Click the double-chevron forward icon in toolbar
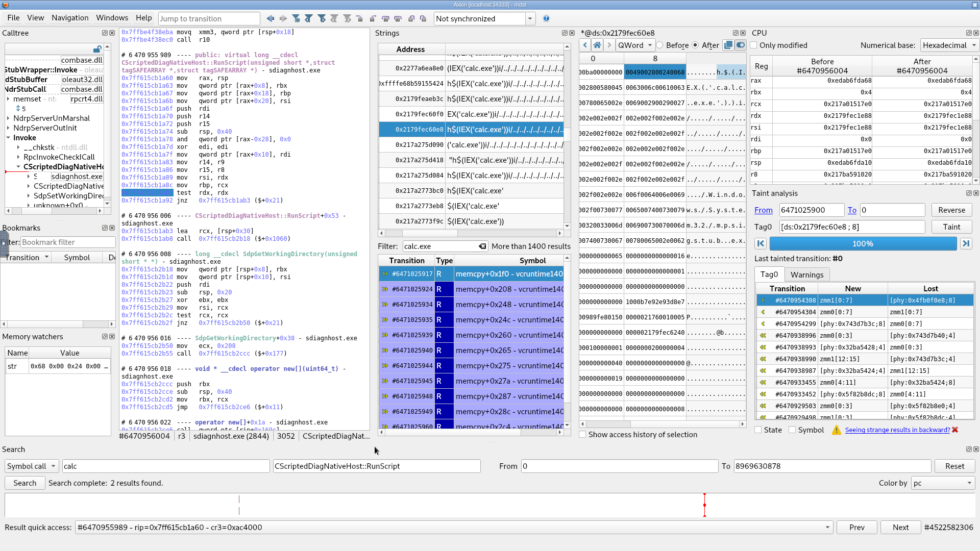The height and width of the screenshot is (551, 980). coord(347,18)
